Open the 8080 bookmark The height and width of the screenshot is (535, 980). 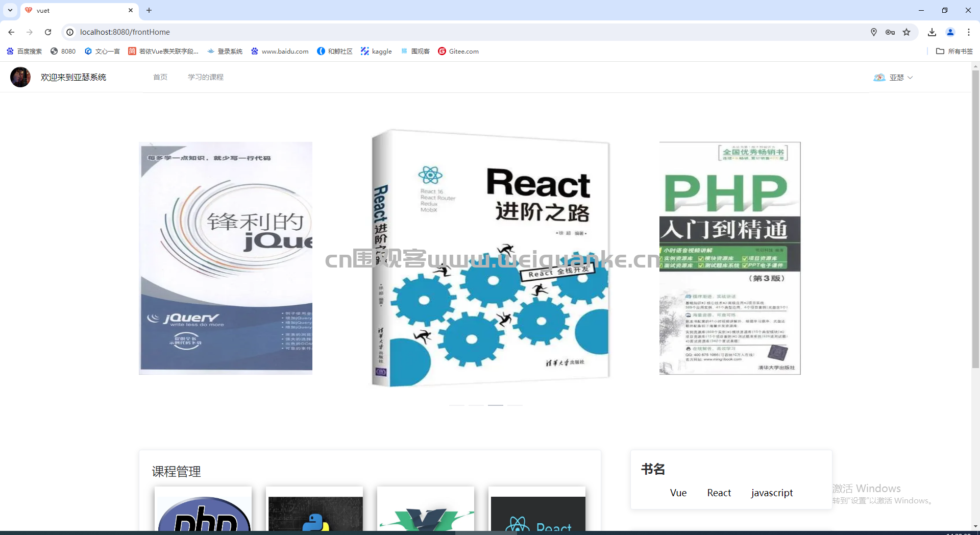(63, 51)
